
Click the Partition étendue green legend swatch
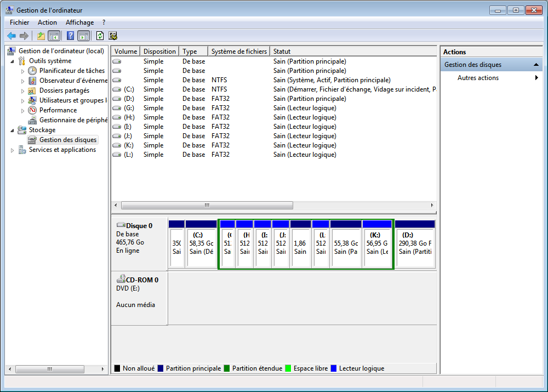pos(226,368)
